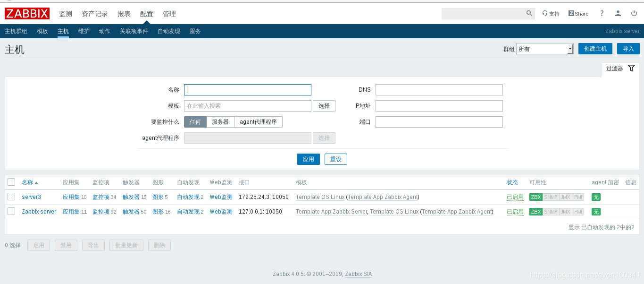Focus the 名称 filter field
Image resolution: width=644 pixels, height=284 pixels.
248,90
